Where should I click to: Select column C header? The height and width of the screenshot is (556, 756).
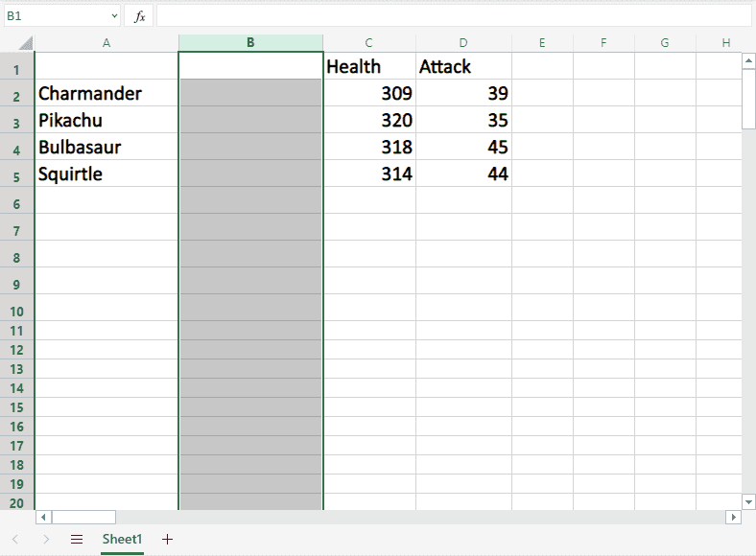pyautogui.click(x=368, y=43)
